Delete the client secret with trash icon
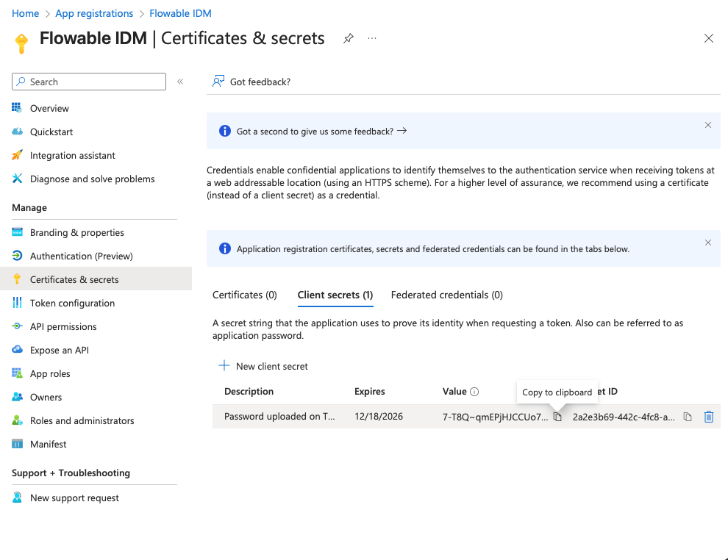 pyautogui.click(x=709, y=417)
